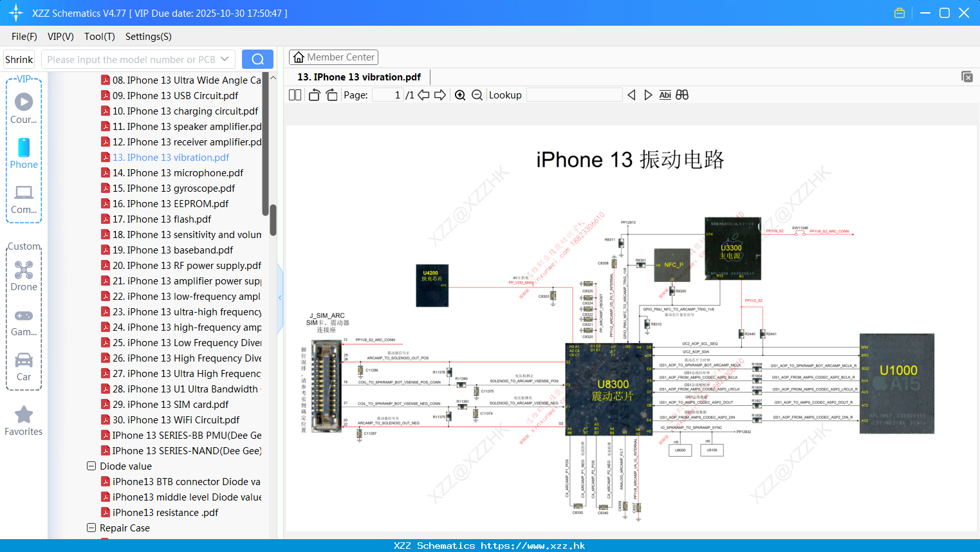Click the page number field
This screenshot has height=552, width=980.
click(388, 95)
